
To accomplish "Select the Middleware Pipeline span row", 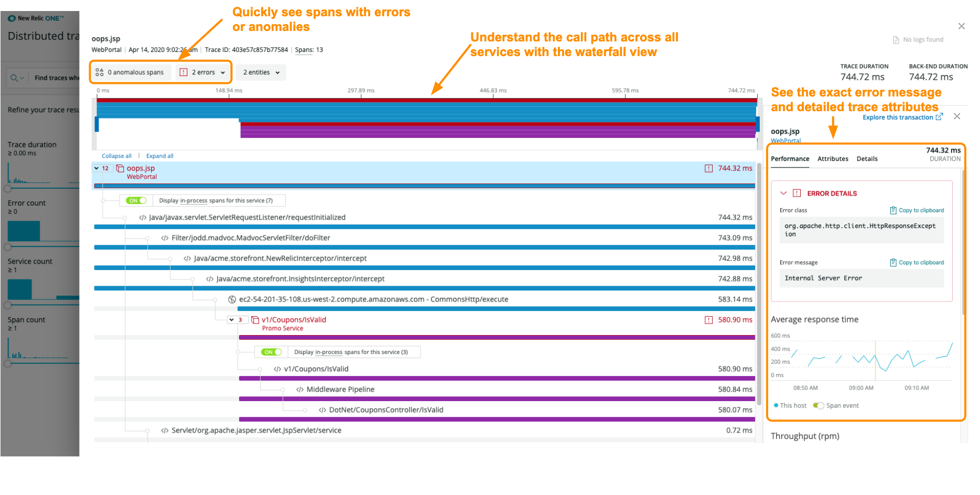I will tap(425, 393).
